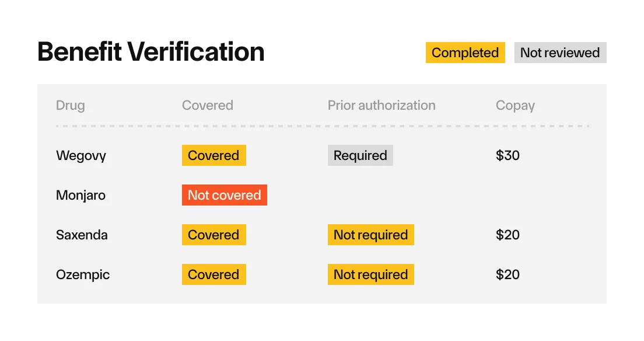Screen dimensions: 644x341
Task: Click Ozempic's Covered tag
Action: click(x=214, y=274)
